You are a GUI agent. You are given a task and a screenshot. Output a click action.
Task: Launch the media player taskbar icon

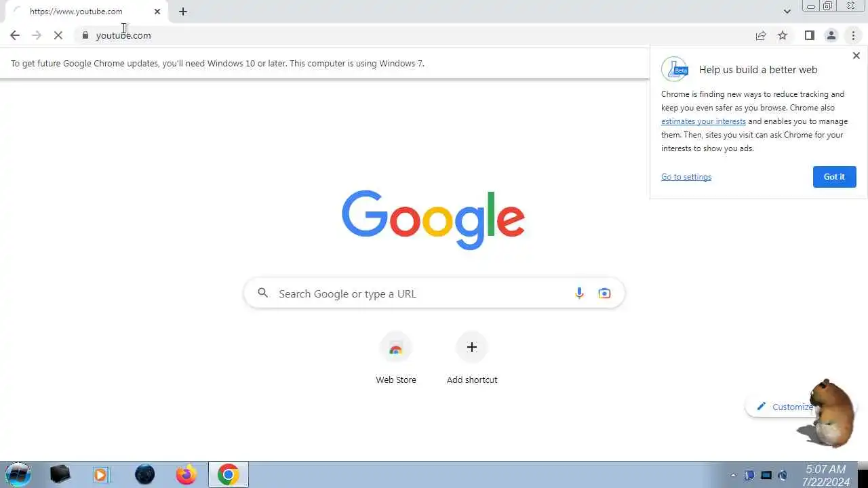click(x=101, y=474)
